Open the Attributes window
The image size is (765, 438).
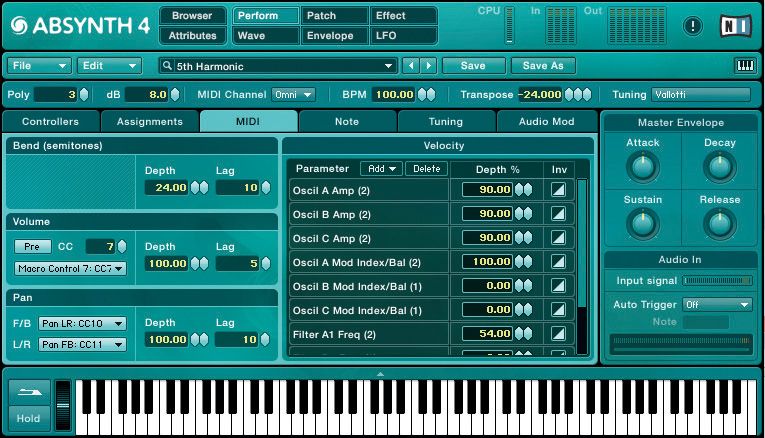click(x=192, y=36)
